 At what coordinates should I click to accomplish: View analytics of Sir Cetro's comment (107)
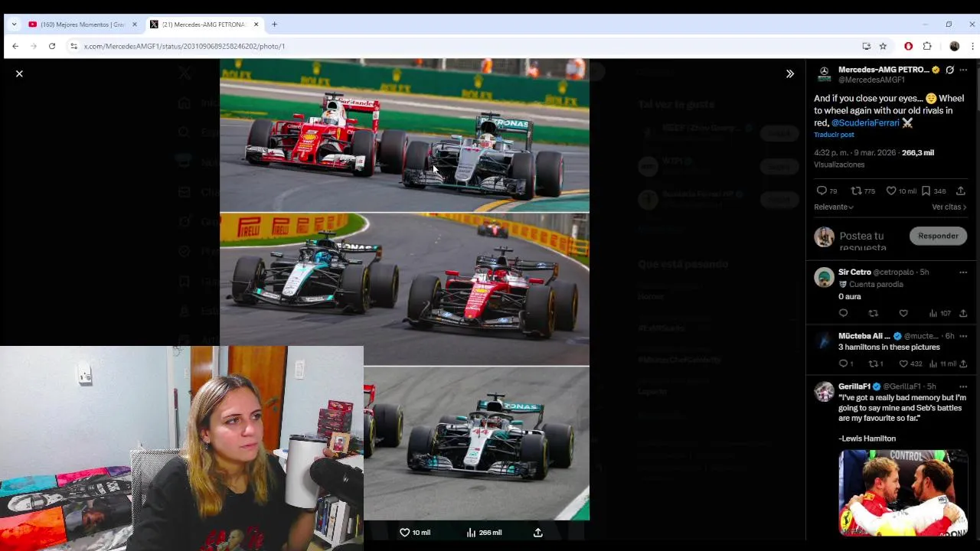coord(939,313)
